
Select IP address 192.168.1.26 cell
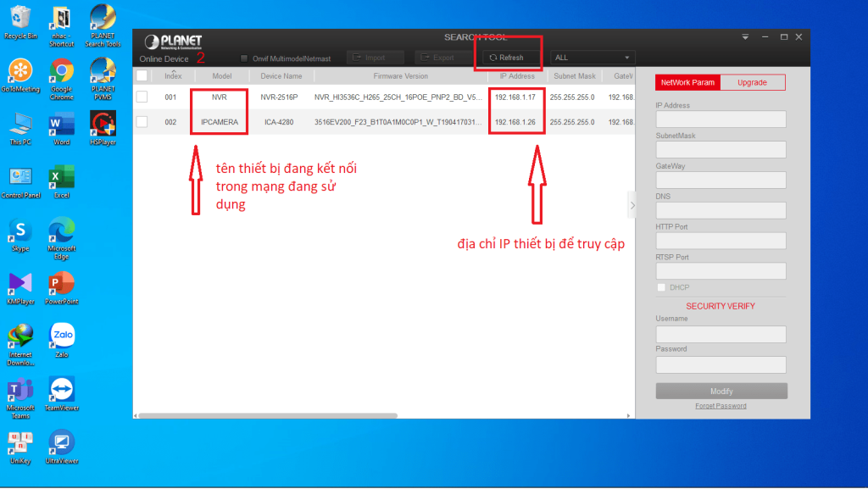[515, 122]
